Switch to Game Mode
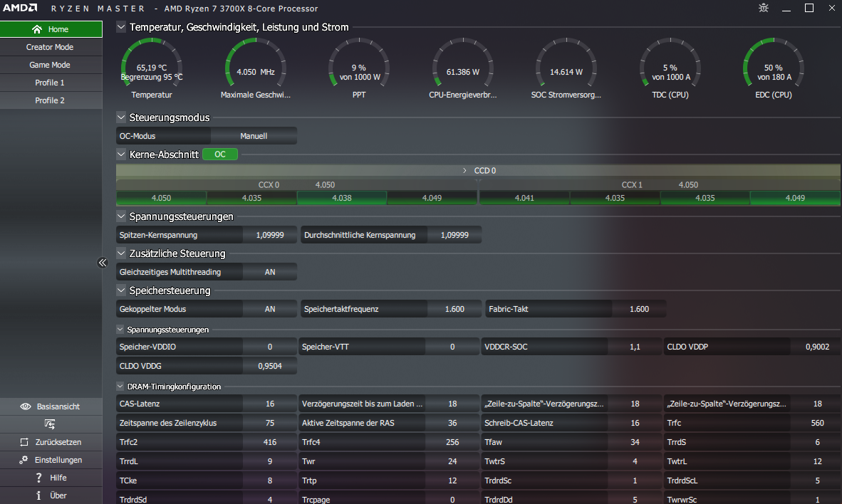The width and height of the screenshot is (842, 504). point(51,65)
